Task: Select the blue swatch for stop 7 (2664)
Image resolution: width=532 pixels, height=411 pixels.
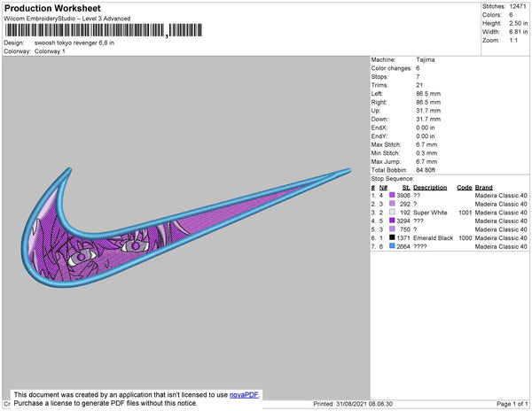Action: 392,246
